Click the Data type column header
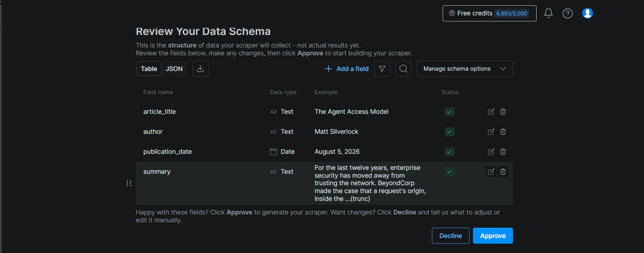The image size is (644, 253). tap(283, 92)
